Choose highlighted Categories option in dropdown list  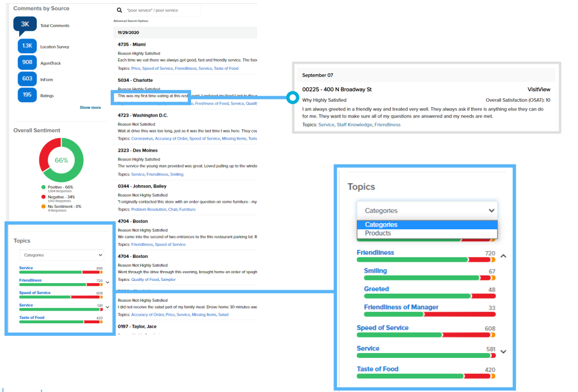[381, 224]
